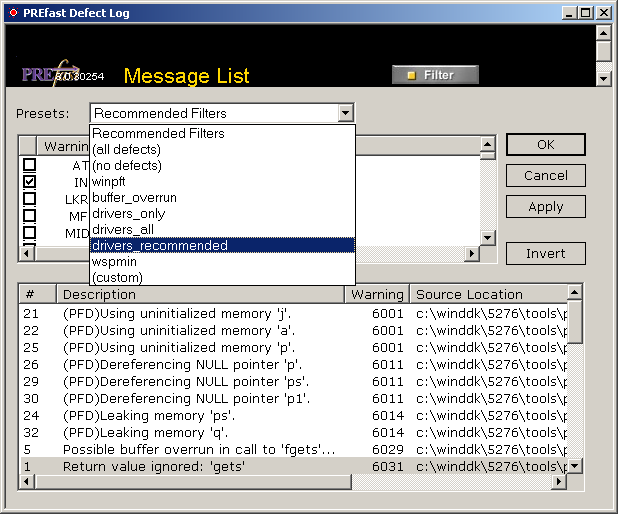
Task: Close the PREfast Defect Log window
Action: pos(604,13)
